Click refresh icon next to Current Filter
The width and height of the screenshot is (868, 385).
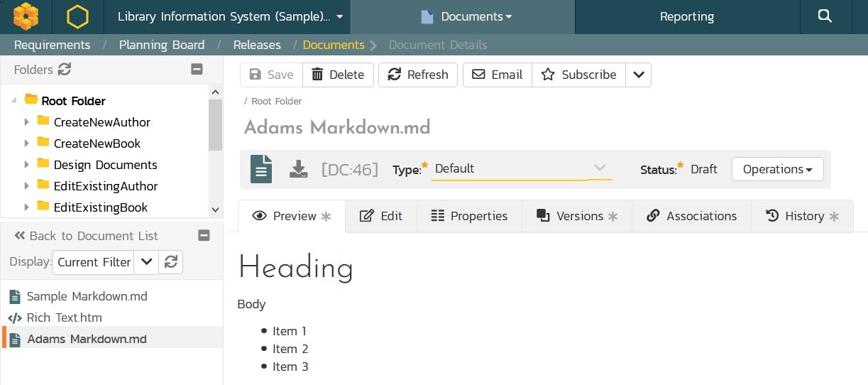[171, 262]
